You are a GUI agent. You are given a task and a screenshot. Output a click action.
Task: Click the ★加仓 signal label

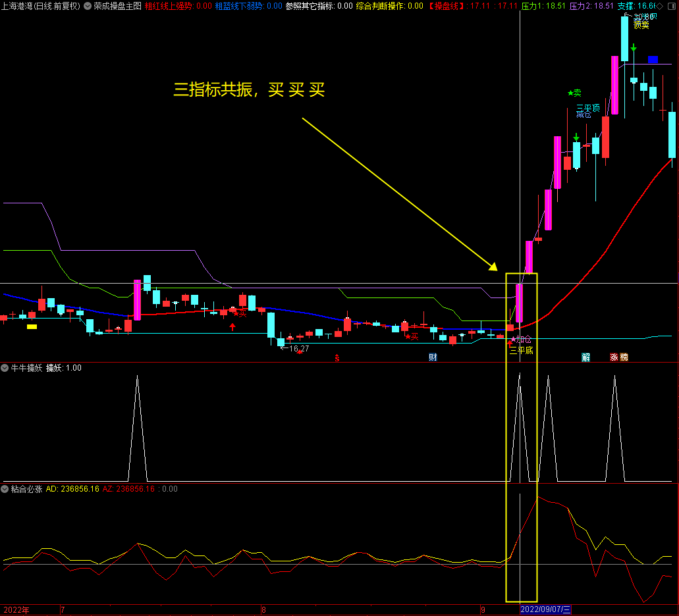tap(521, 340)
